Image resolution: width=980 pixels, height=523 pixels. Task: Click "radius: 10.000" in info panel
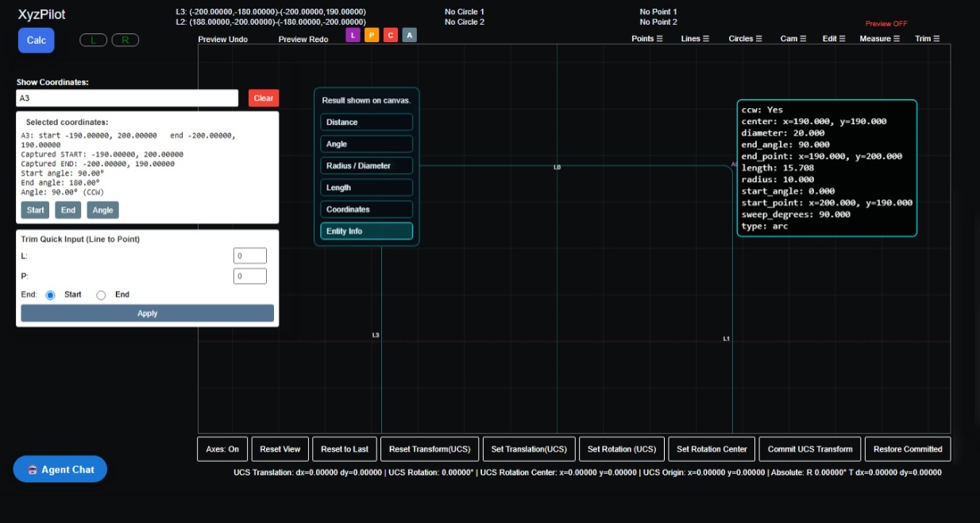click(777, 180)
